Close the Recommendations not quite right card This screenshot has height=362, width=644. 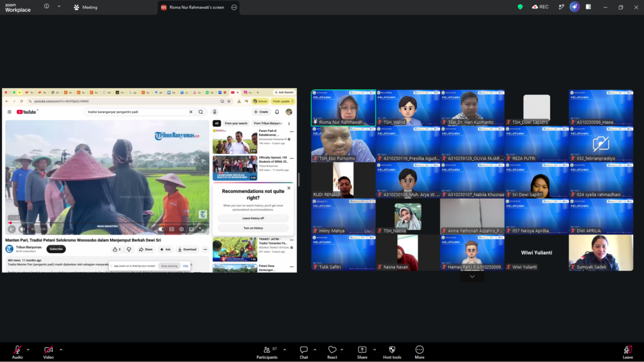point(289,188)
